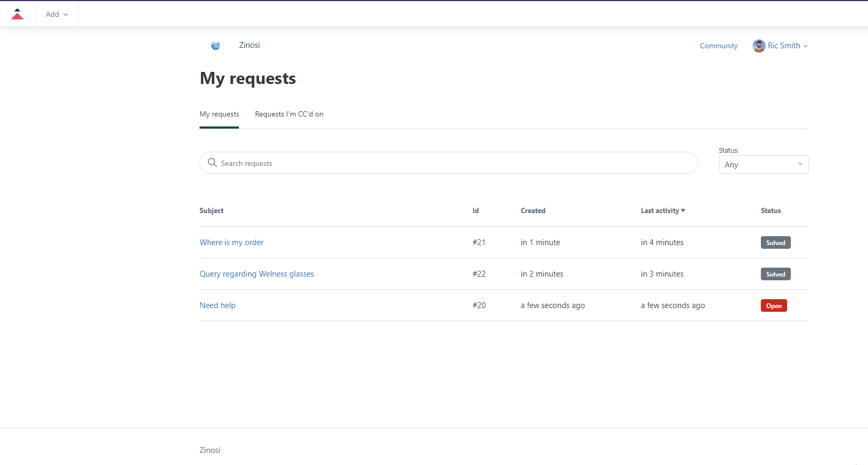Click request id #22

tap(479, 274)
